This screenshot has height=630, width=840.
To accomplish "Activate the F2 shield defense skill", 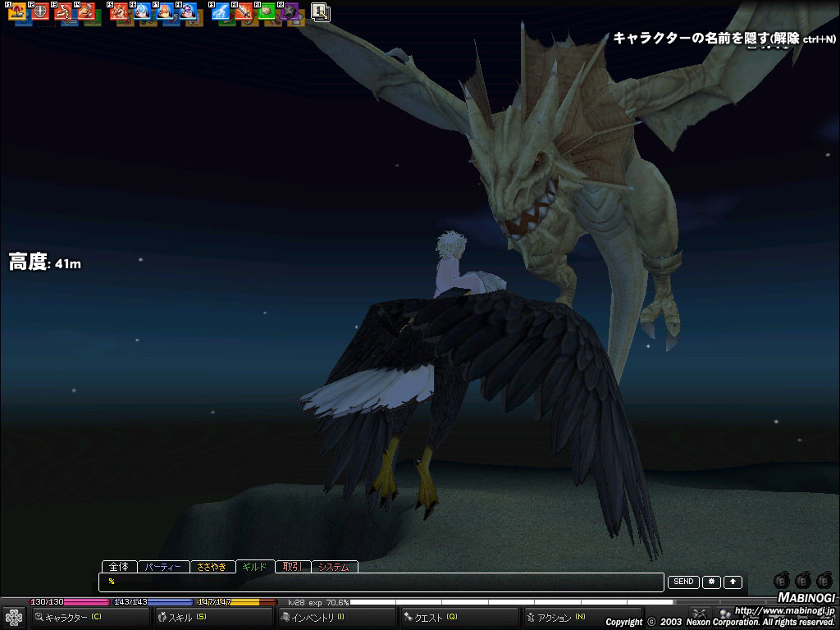I will pyautogui.click(x=40, y=11).
